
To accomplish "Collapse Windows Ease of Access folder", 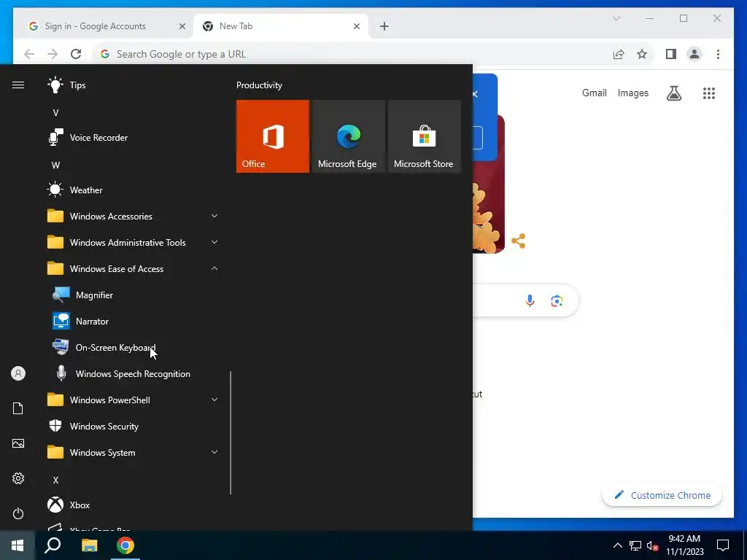I will coord(133,269).
